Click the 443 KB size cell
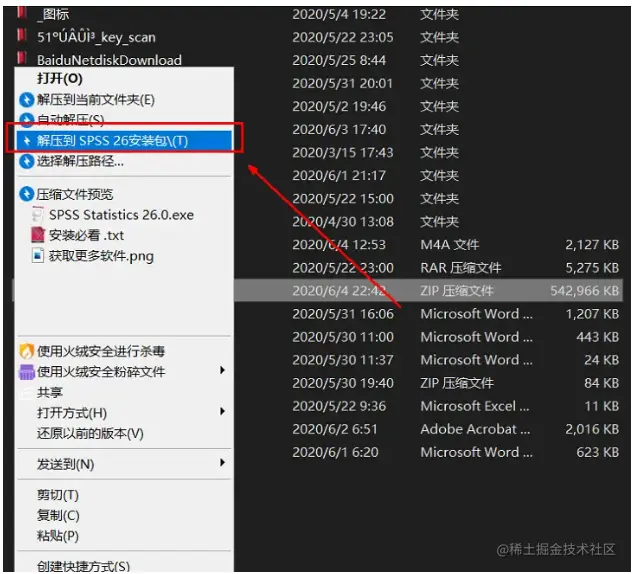 [597, 337]
